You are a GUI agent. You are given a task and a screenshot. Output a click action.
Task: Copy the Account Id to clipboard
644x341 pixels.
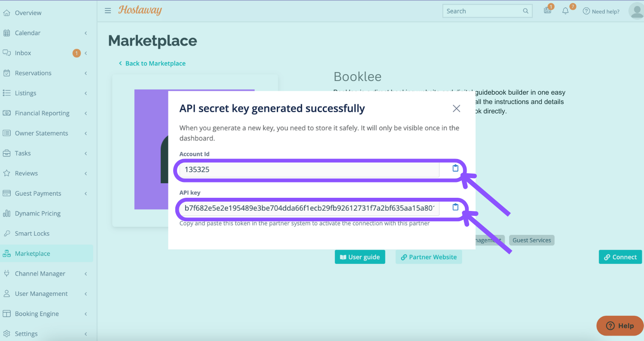pos(455,168)
